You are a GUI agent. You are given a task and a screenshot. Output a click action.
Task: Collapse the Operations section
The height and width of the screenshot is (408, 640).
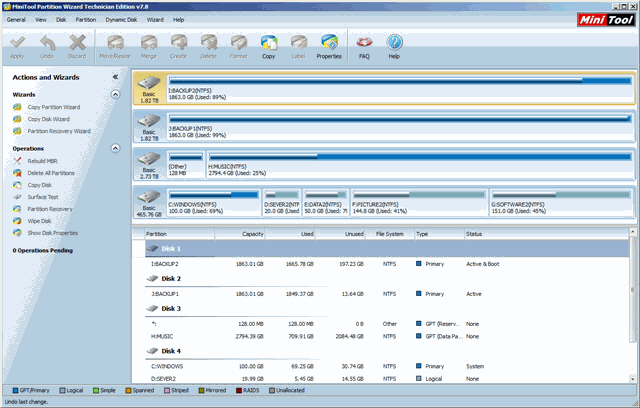[116, 148]
